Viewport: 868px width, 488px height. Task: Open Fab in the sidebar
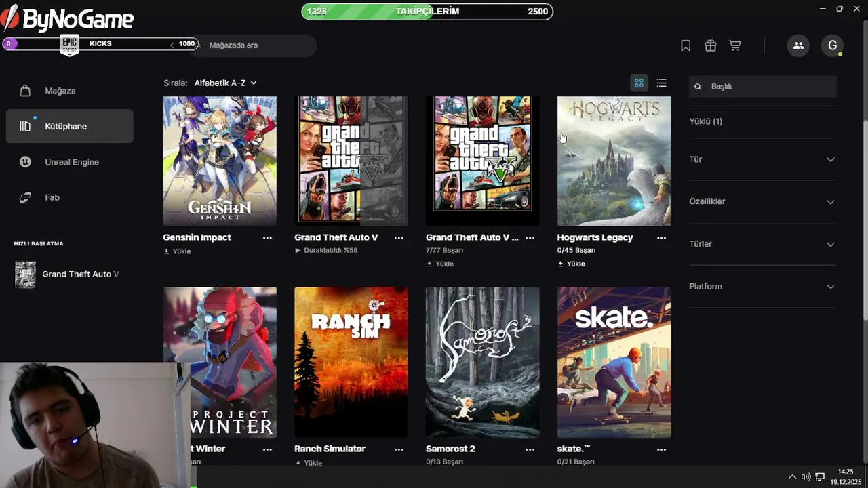pyautogui.click(x=70, y=197)
